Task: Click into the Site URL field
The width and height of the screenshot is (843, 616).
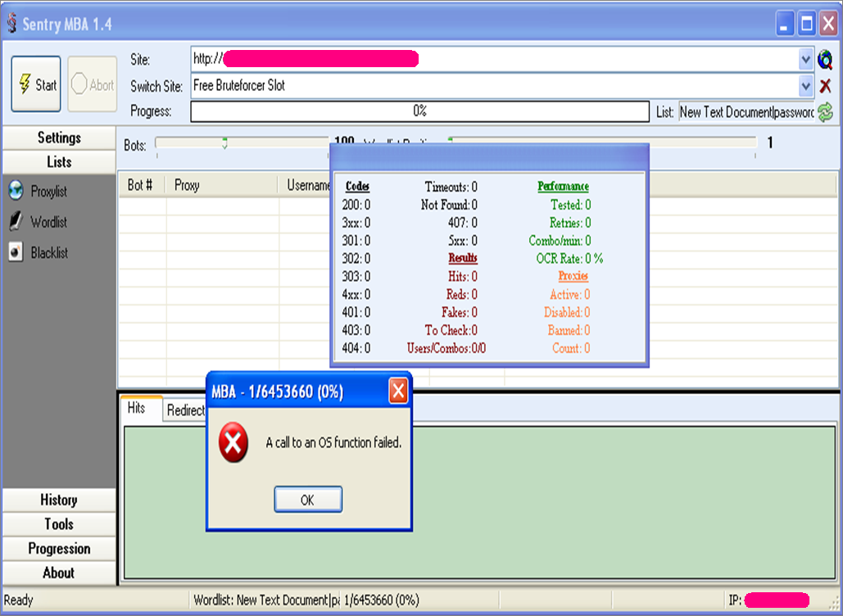Action: [495, 59]
